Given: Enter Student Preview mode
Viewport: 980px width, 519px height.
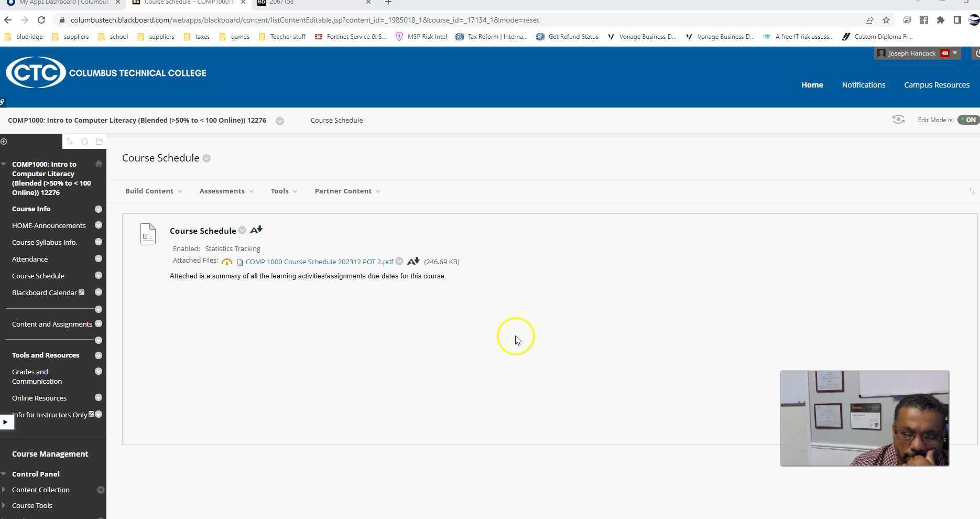Looking at the screenshot, I should pyautogui.click(x=898, y=119).
